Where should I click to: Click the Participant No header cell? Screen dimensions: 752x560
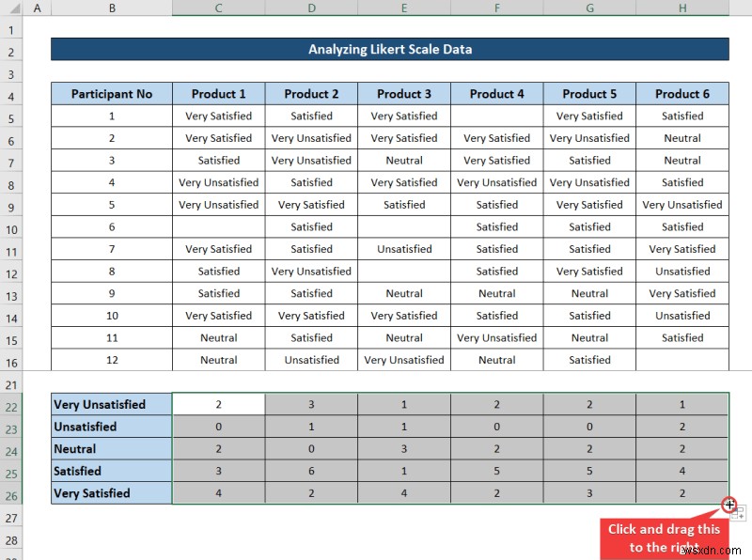(x=112, y=93)
